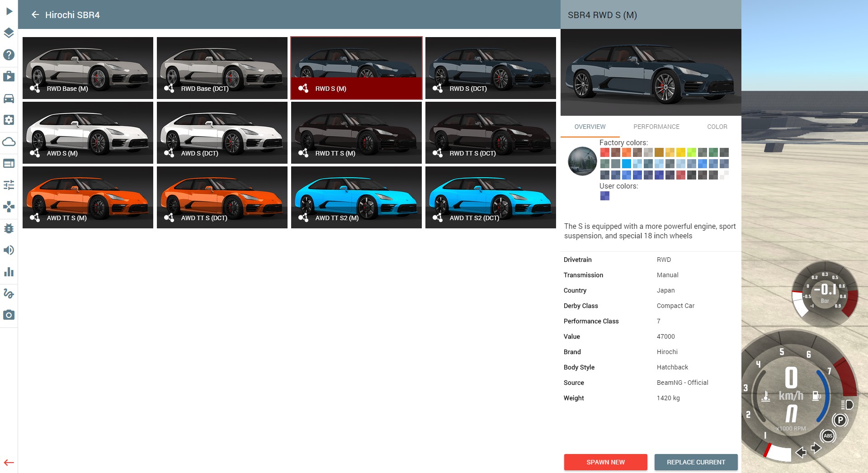Click the parking brake P indicator
Image resolution: width=868 pixels, height=473 pixels.
(840, 420)
